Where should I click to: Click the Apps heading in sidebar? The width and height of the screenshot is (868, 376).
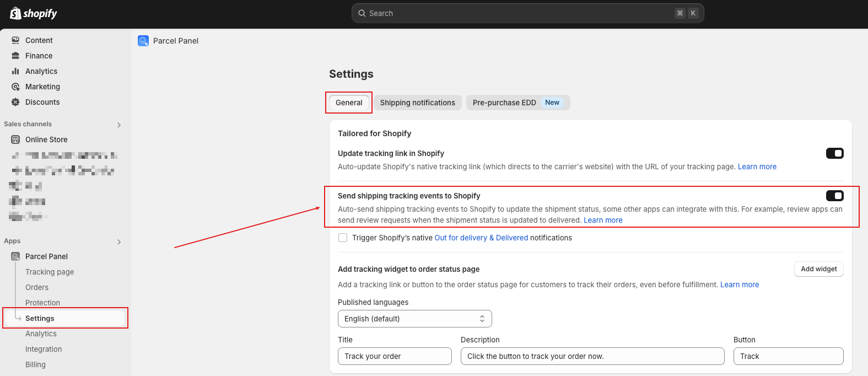pos(12,241)
